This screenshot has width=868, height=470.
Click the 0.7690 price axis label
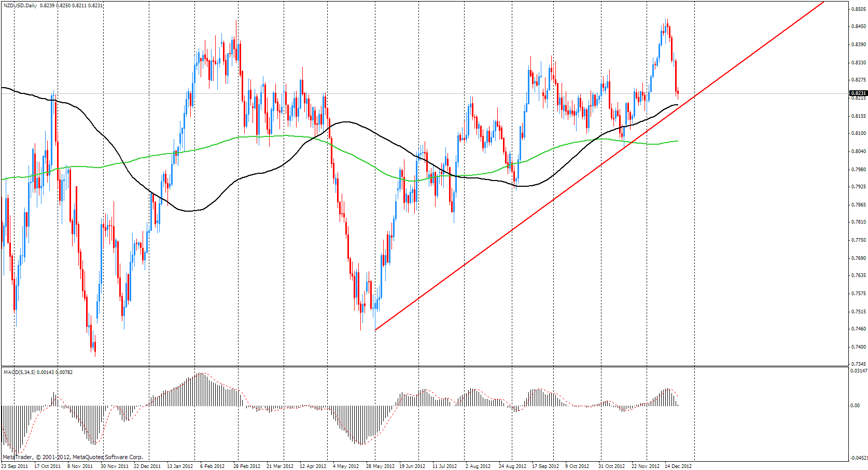point(859,258)
